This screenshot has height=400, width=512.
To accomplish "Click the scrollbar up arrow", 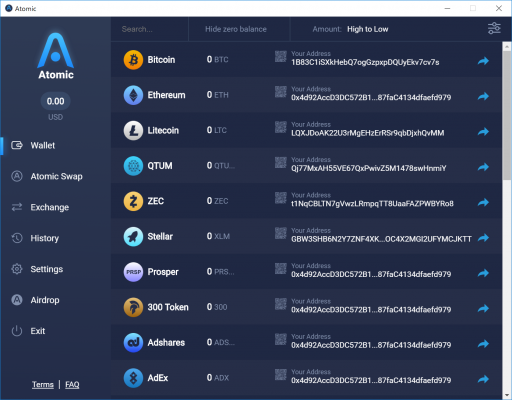I will point(507,46).
